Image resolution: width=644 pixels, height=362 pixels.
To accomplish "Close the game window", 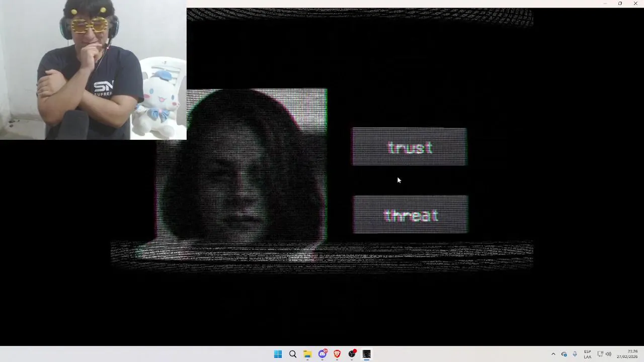I will [x=635, y=4].
